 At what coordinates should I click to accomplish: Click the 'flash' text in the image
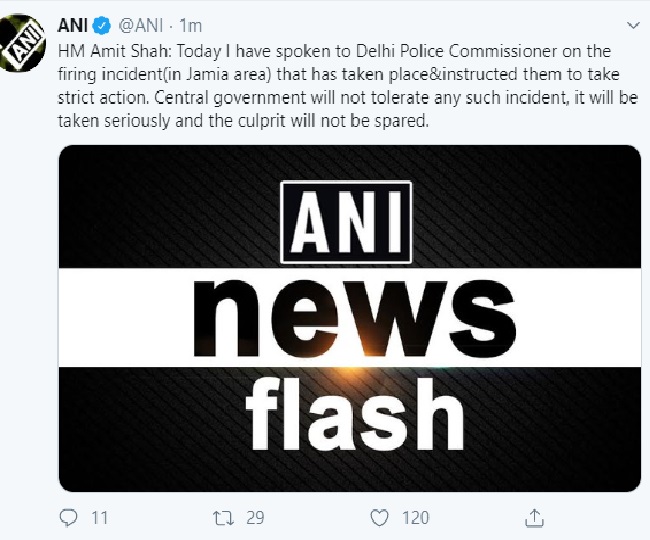coord(347,412)
